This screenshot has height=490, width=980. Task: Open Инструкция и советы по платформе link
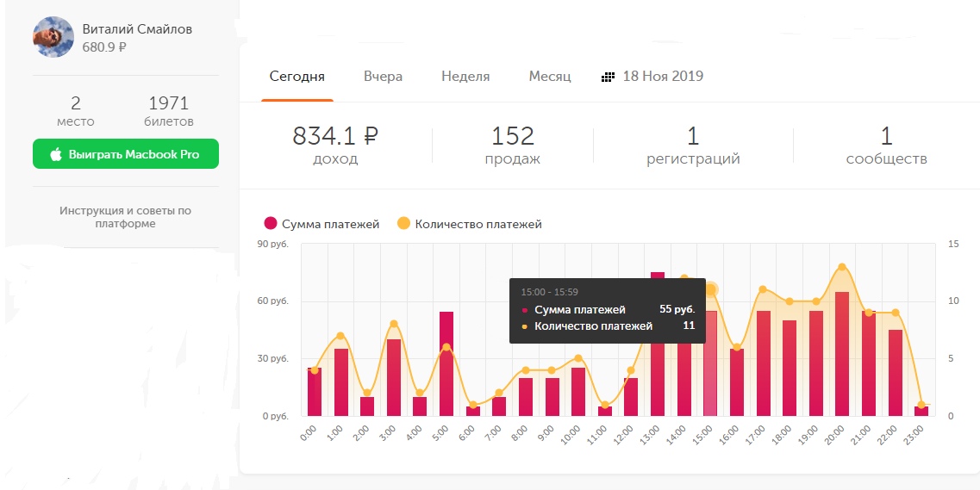126,217
